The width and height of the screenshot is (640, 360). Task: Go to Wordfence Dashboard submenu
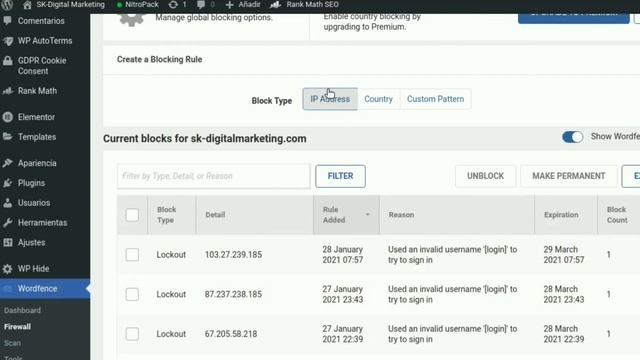coord(22,311)
